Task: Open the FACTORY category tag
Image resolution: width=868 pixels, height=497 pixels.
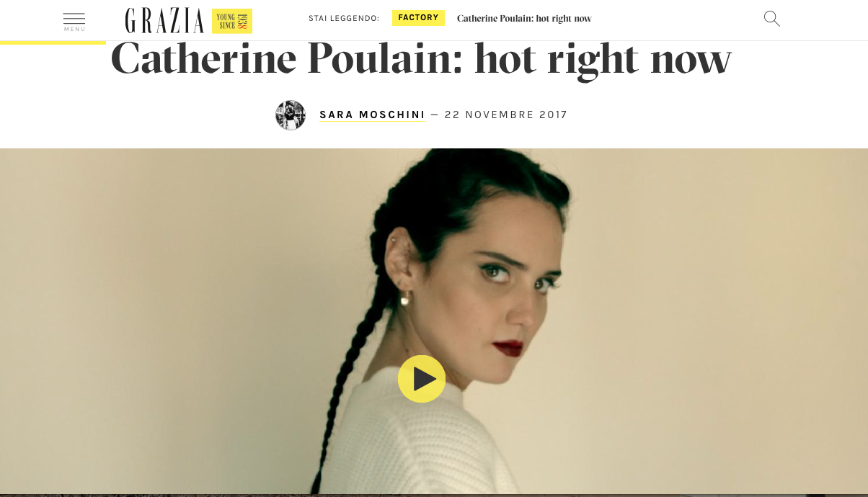Action: point(418,18)
